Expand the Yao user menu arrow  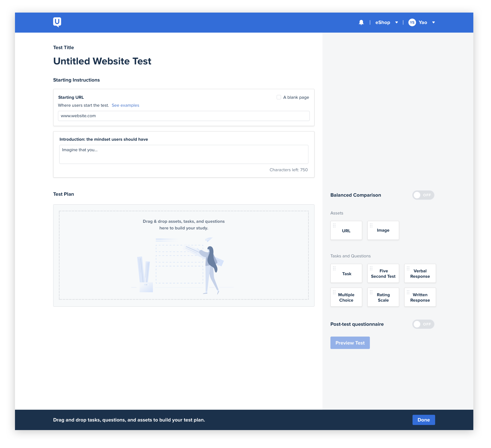click(x=433, y=22)
